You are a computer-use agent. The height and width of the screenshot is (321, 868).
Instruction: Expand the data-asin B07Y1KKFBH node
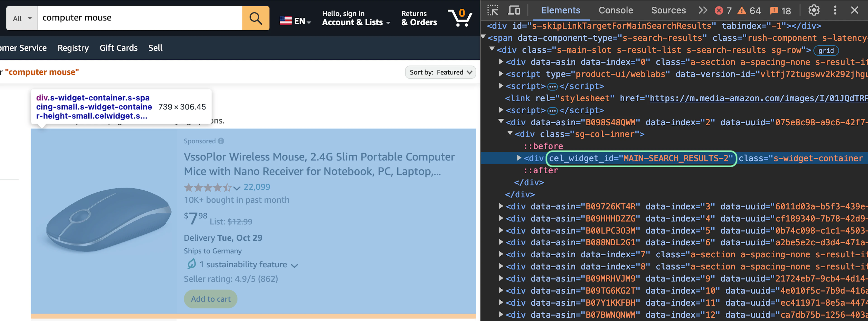pyautogui.click(x=501, y=302)
